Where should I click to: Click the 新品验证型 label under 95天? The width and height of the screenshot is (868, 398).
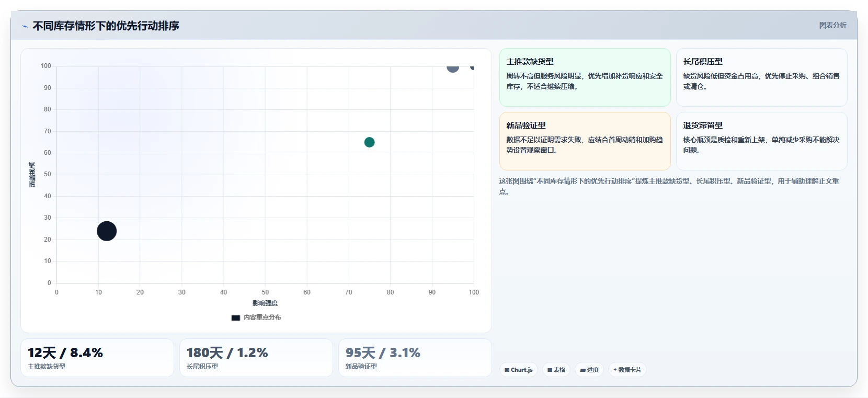point(361,367)
